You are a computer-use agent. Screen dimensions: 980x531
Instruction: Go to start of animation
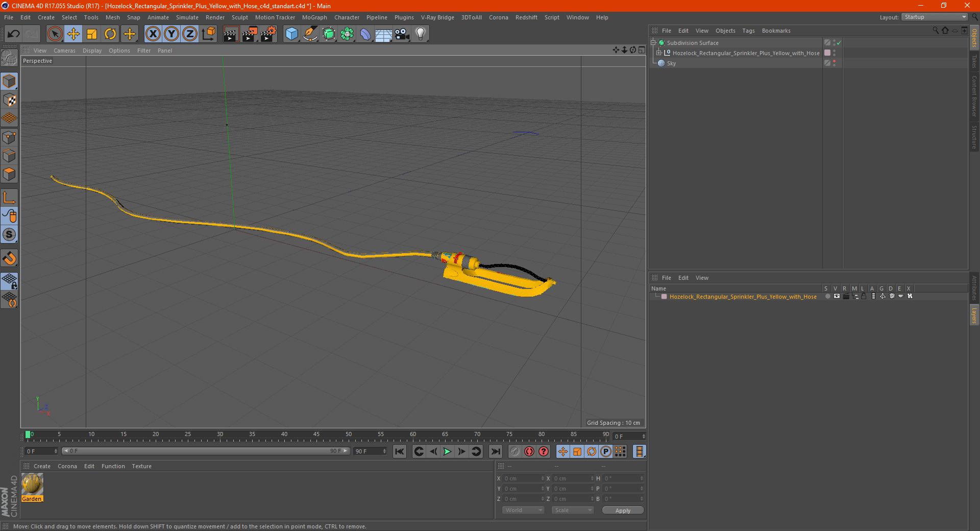[400, 451]
